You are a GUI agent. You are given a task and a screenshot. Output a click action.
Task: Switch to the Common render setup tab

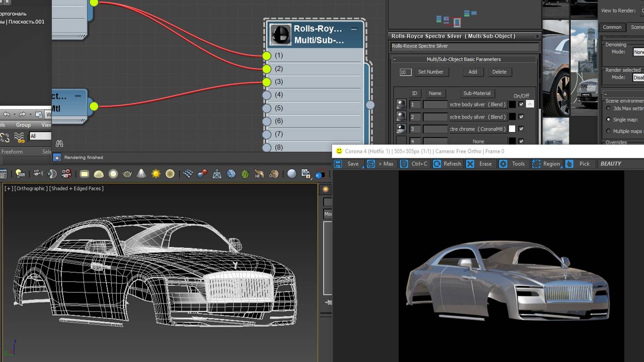coord(612,27)
